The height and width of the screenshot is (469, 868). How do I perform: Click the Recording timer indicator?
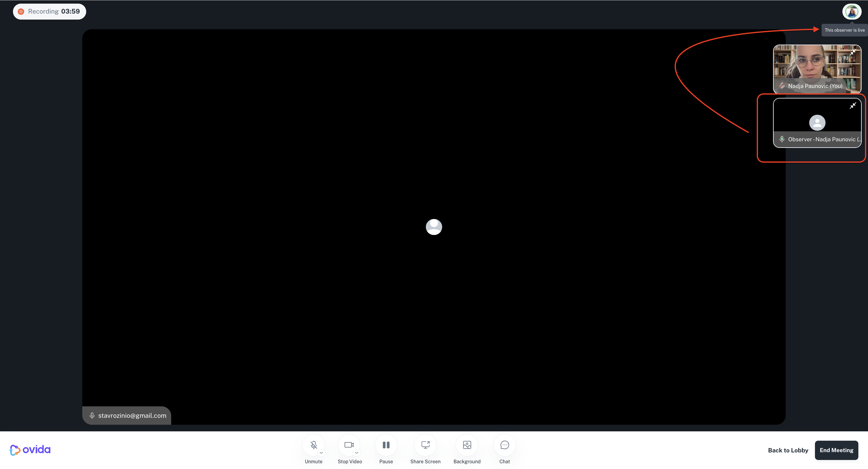49,11
